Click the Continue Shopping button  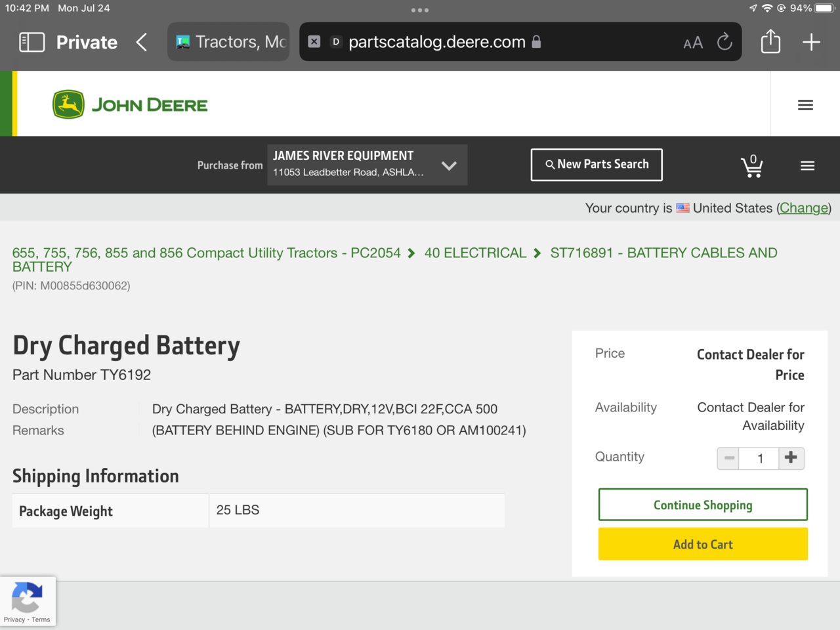[x=703, y=505]
